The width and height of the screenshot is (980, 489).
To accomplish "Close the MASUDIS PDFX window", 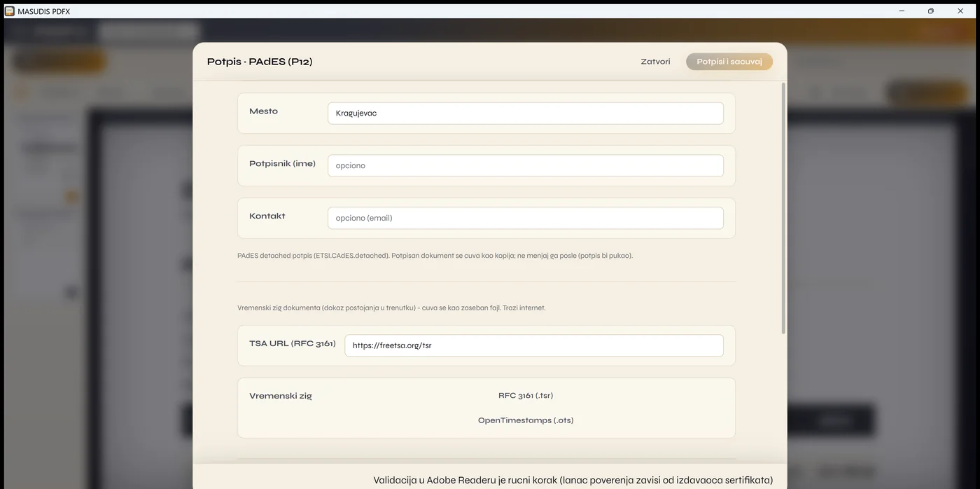I will [960, 11].
